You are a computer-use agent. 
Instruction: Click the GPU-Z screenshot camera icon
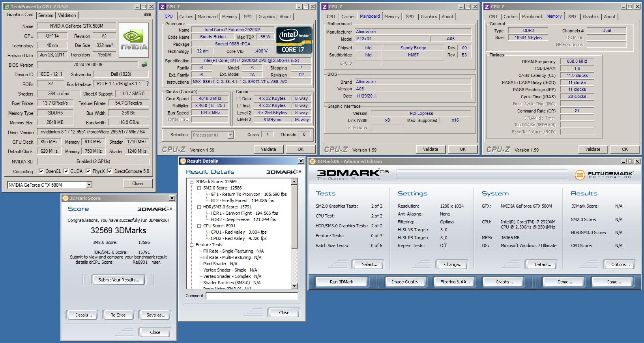147,15
